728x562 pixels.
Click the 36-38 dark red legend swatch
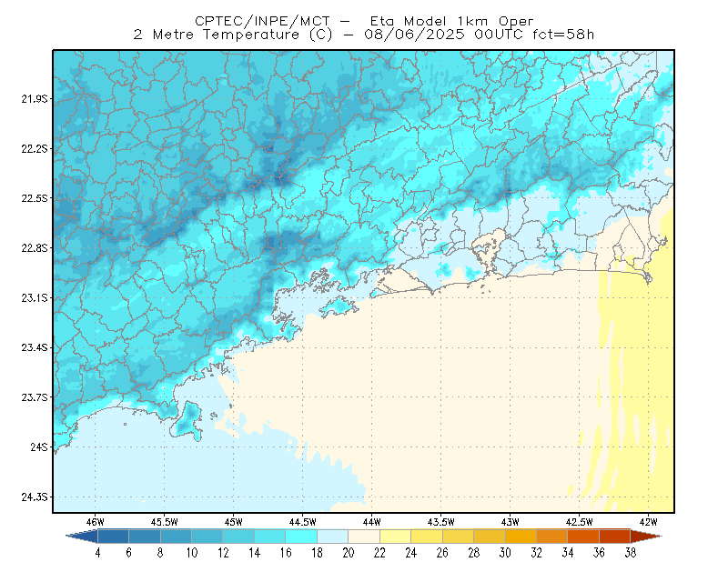click(x=615, y=537)
